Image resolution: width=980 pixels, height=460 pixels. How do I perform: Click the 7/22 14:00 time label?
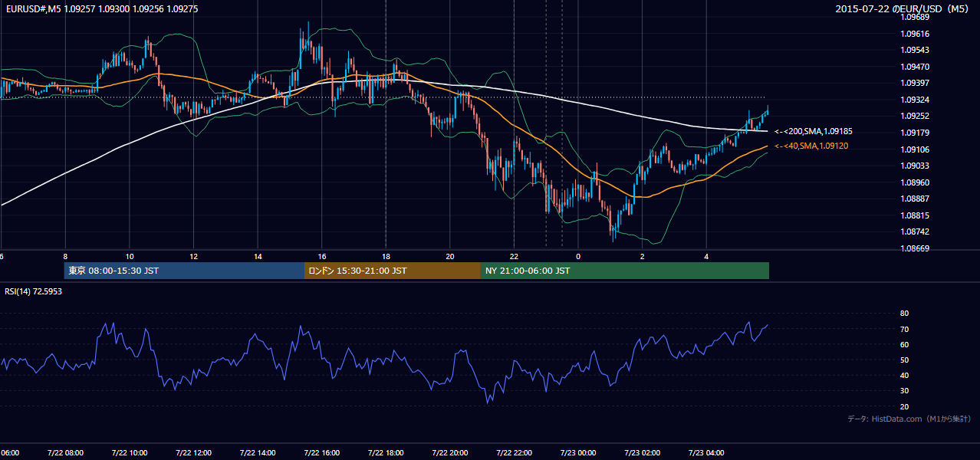pos(258,452)
